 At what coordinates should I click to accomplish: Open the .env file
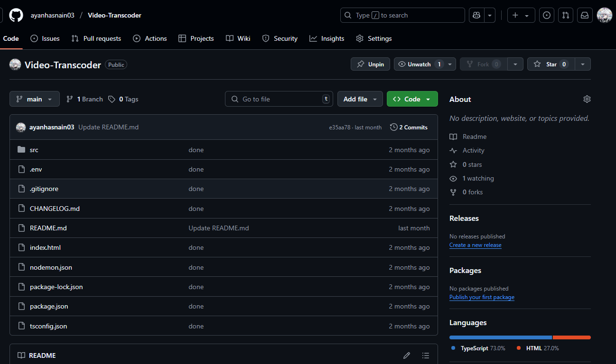[x=36, y=169]
